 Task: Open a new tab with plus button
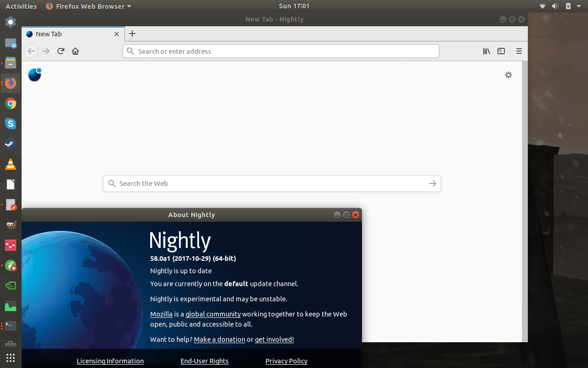point(132,34)
